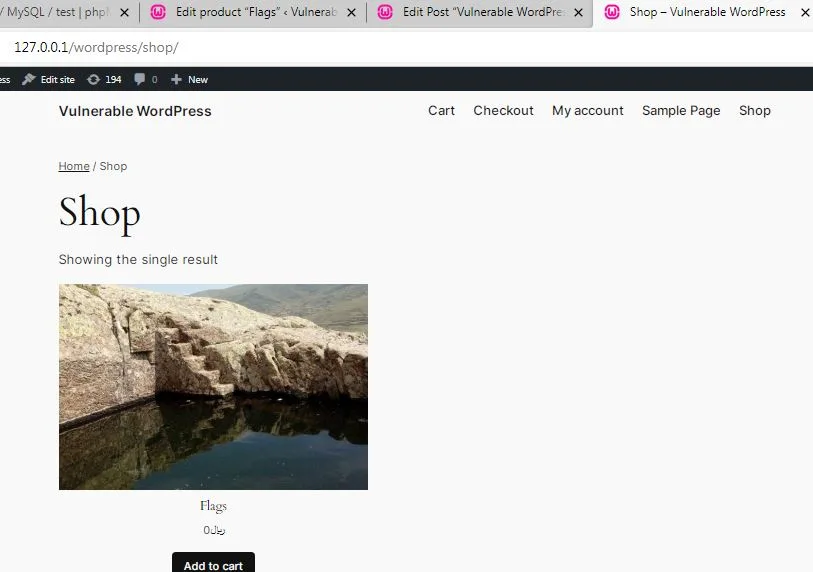The width and height of the screenshot is (813, 572).
Task: Open the 194 pending updates icon
Action: click(x=93, y=80)
